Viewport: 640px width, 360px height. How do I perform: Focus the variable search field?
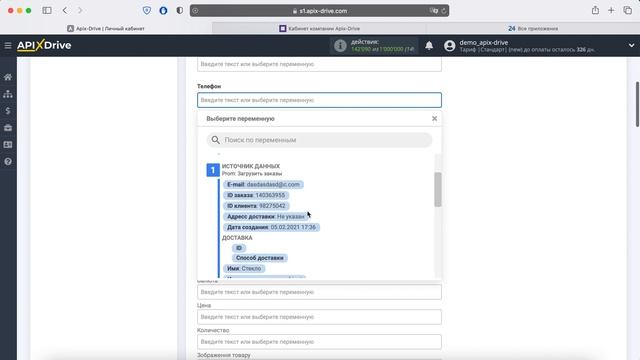point(319,140)
